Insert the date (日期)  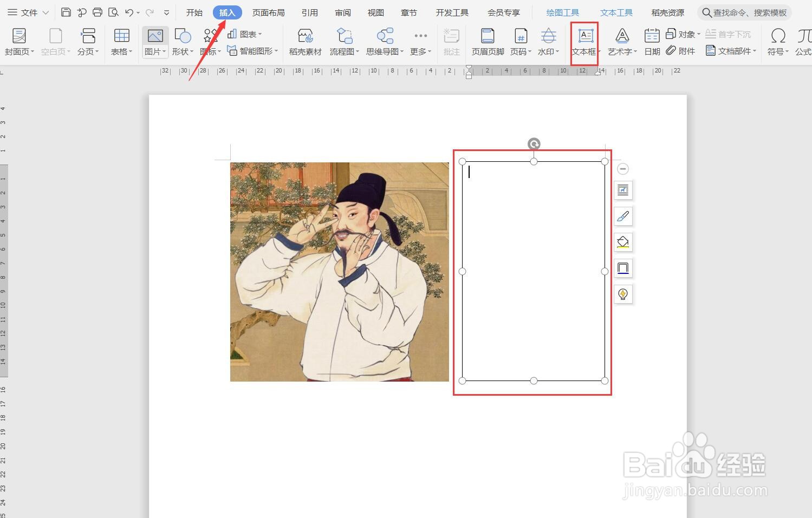652,42
